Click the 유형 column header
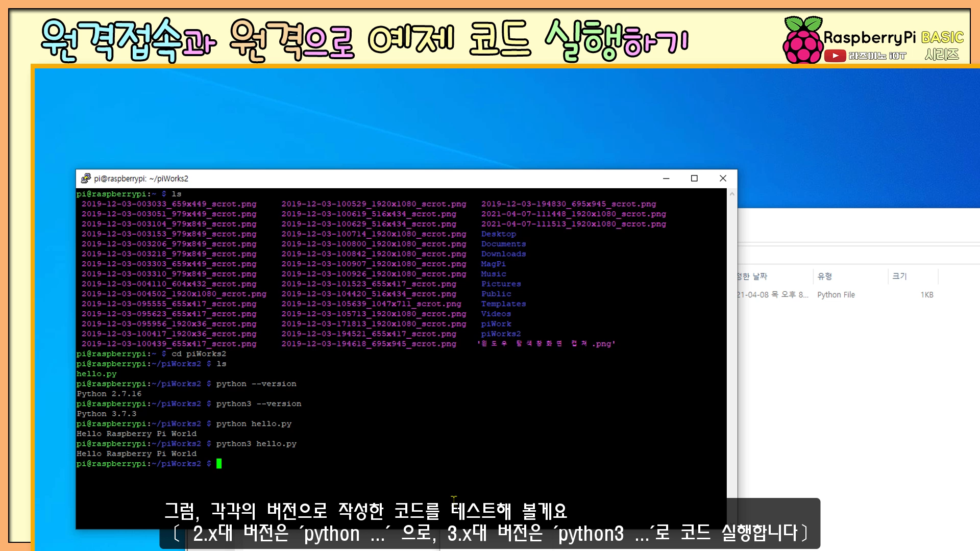 (x=825, y=276)
